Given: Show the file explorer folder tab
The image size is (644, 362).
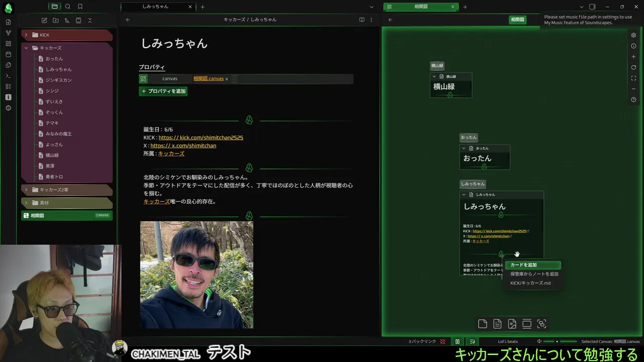Looking at the screenshot, I should coord(54,7).
